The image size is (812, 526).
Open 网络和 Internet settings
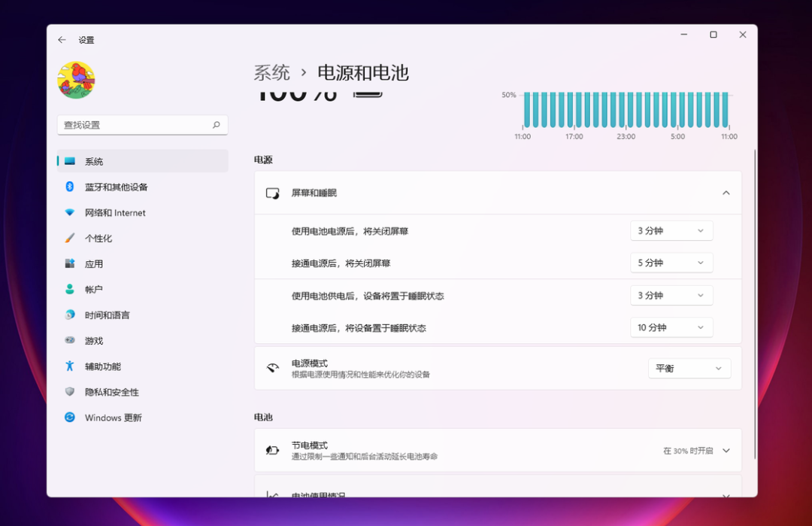coord(142,212)
